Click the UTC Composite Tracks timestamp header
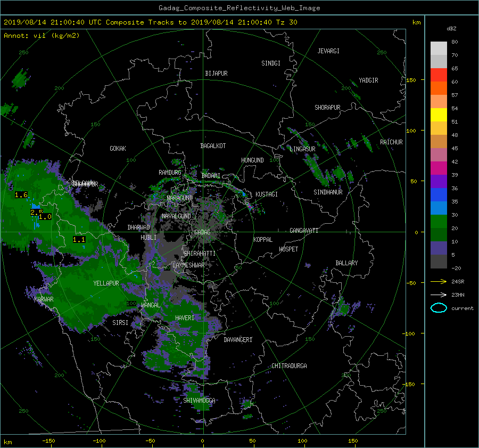 150,22
